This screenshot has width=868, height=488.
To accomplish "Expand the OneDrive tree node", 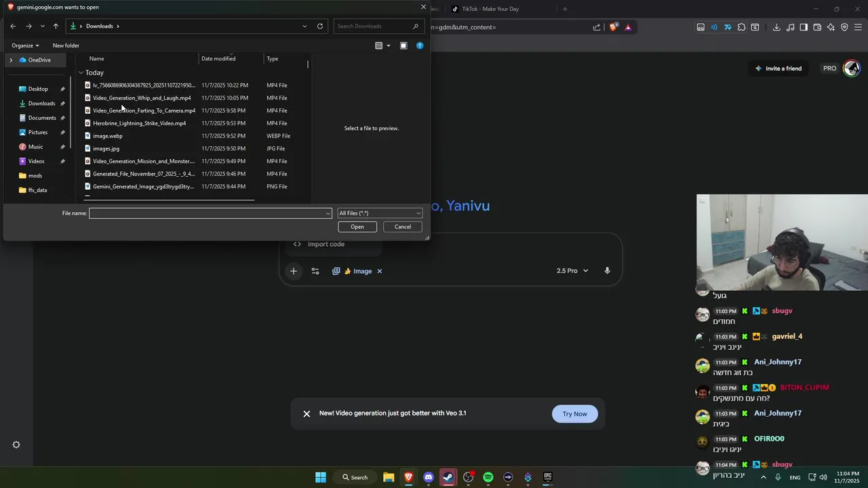I will coord(11,60).
